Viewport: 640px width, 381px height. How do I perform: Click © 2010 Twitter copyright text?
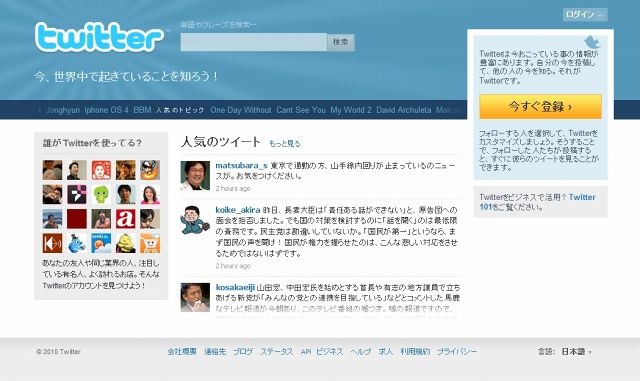[58, 352]
